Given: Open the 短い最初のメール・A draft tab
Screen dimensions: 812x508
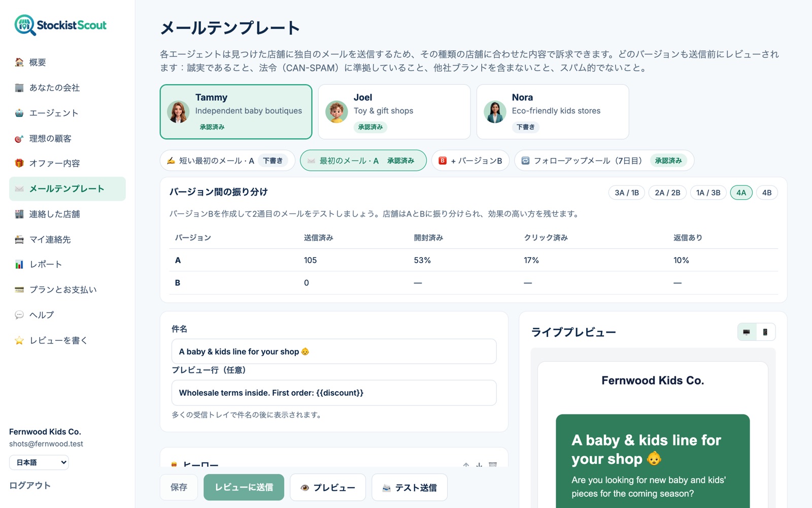Looking at the screenshot, I should 227,161.
